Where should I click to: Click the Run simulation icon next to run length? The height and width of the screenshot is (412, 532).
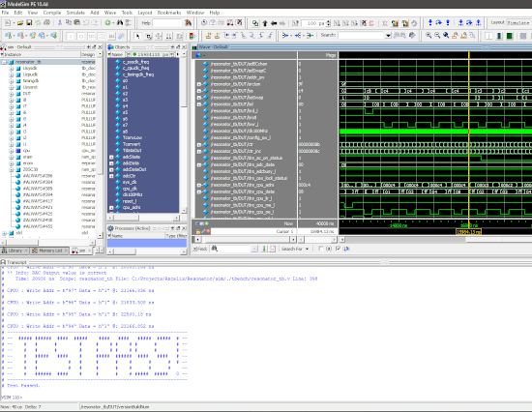[x=337, y=23]
